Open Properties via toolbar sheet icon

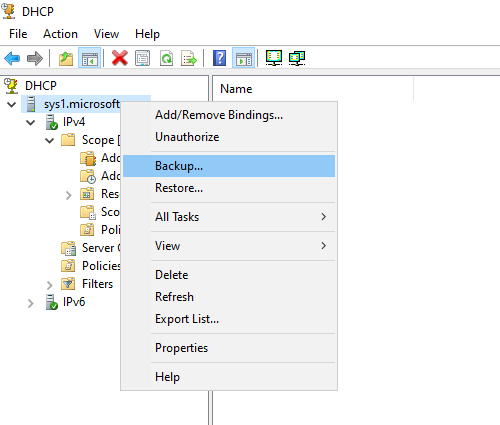pos(143,58)
